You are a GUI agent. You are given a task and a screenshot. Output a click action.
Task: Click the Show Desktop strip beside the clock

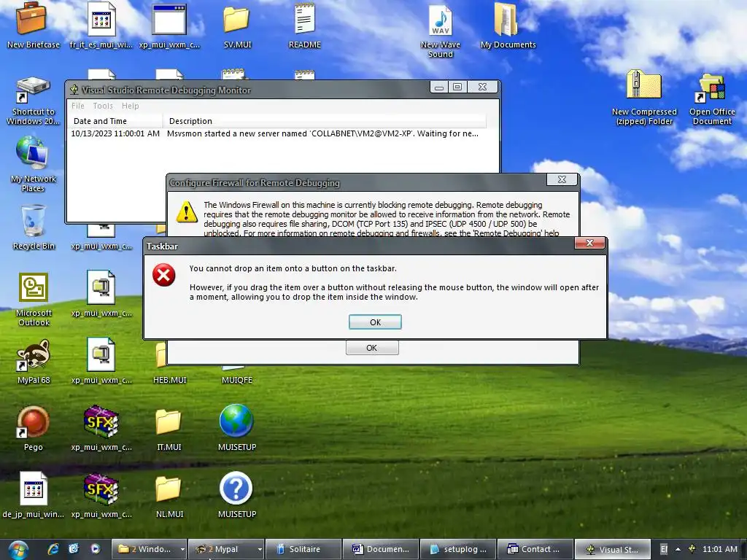click(x=743, y=550)
